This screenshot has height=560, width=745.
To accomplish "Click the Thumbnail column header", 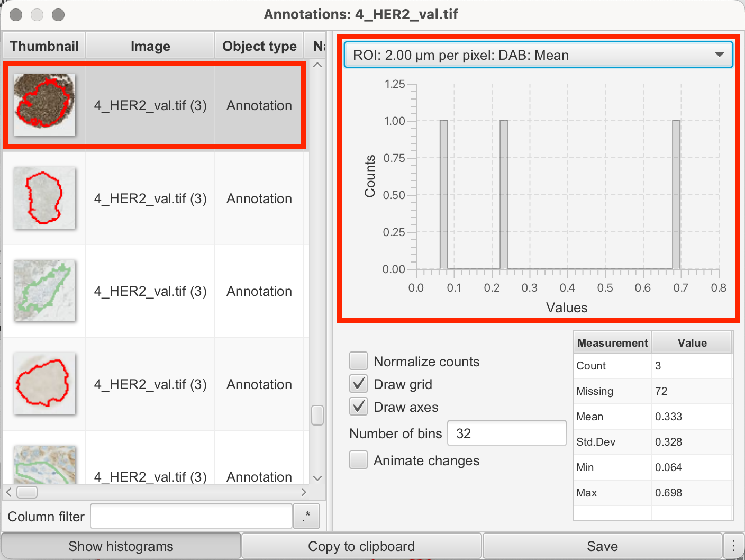I will 44,46.
